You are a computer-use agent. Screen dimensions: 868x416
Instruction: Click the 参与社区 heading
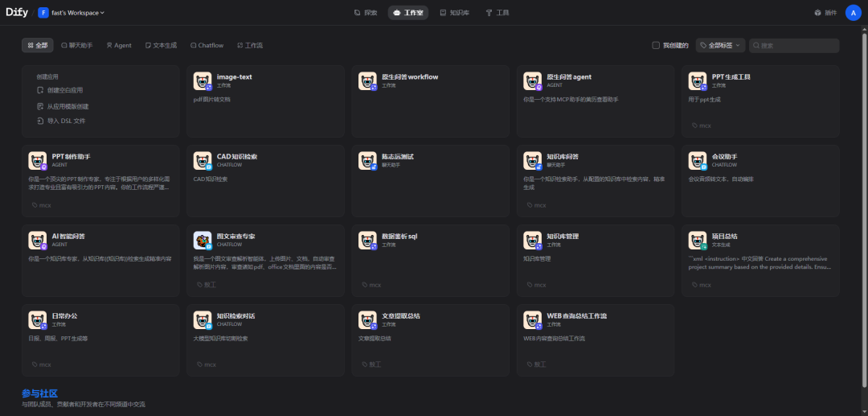pos(39,393)
